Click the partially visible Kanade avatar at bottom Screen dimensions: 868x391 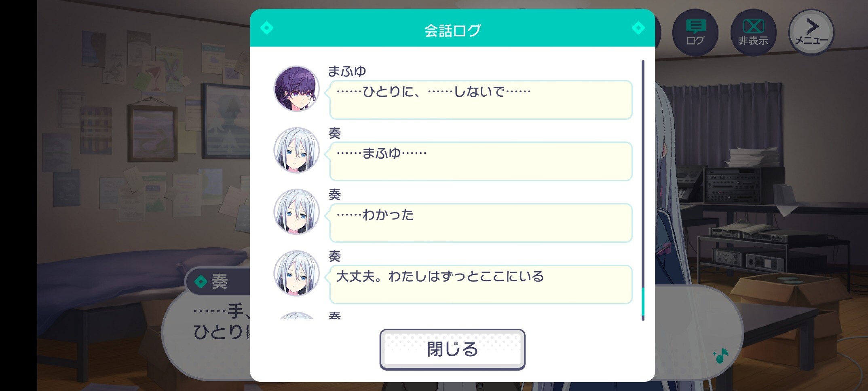[x=297, y=316]
